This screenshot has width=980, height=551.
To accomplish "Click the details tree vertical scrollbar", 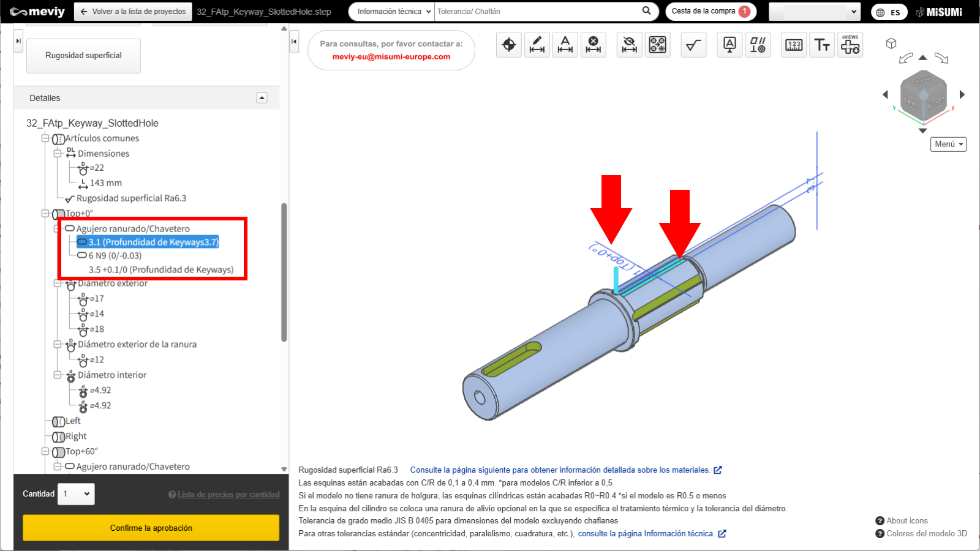I will (x=284, y=272).
